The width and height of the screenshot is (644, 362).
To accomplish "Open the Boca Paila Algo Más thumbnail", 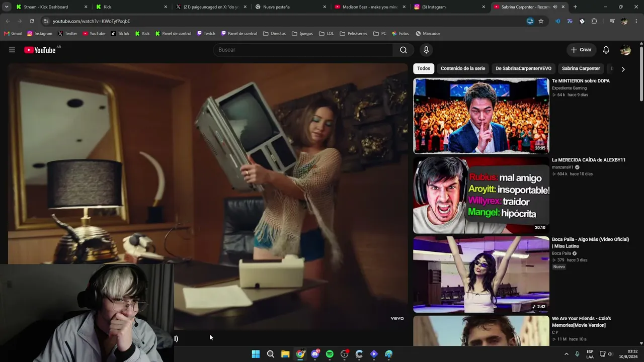I will 481,275.
